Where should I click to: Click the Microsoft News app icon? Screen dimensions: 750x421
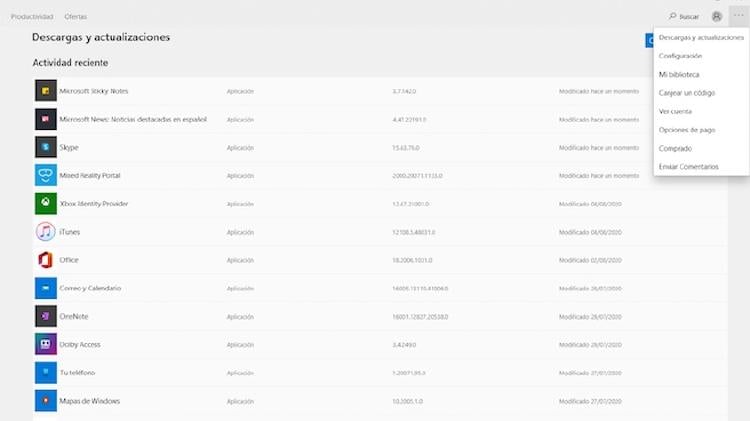(x=45, y=119)
